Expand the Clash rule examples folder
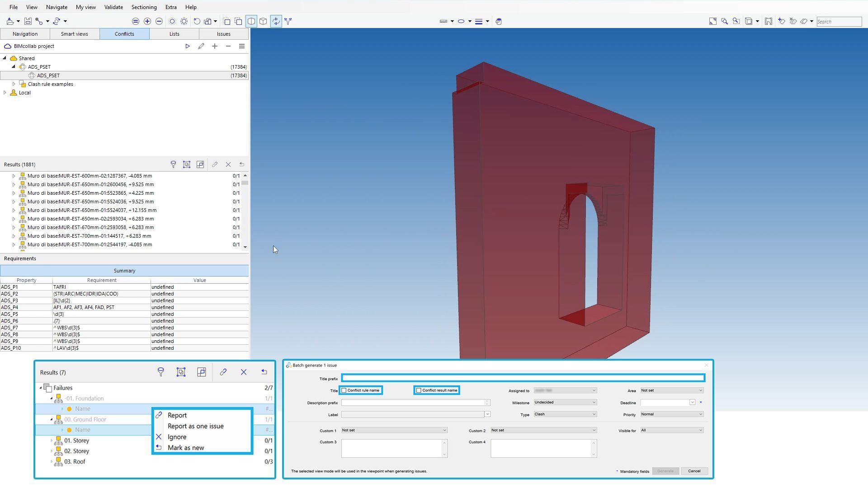The height and width of the screenshot is (488, 868). [14, 84]
